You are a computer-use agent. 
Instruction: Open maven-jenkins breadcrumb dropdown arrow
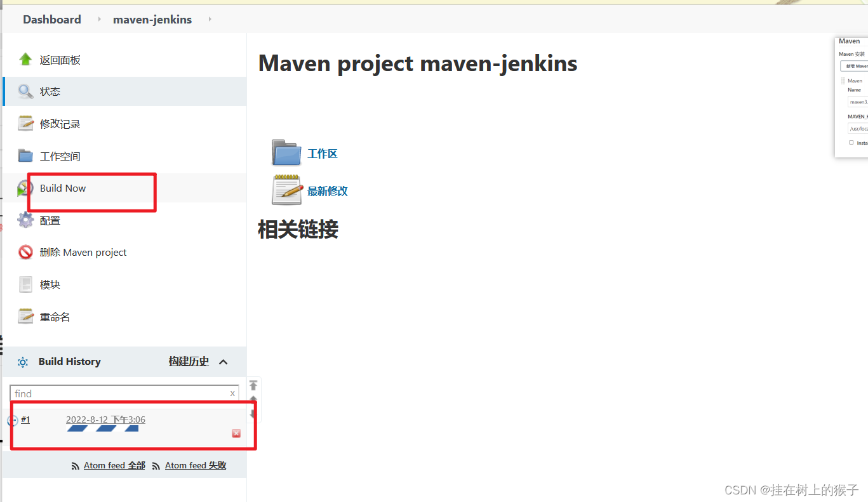209,20
